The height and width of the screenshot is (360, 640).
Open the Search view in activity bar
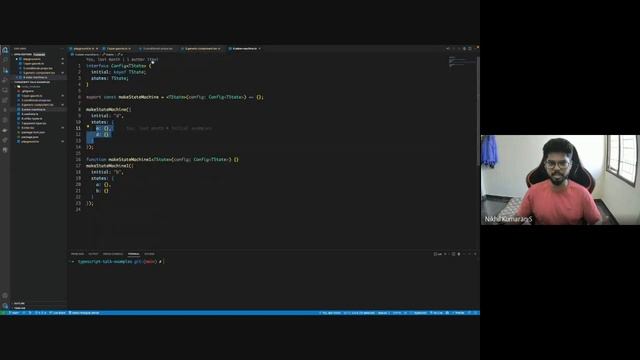click(5, 60)
